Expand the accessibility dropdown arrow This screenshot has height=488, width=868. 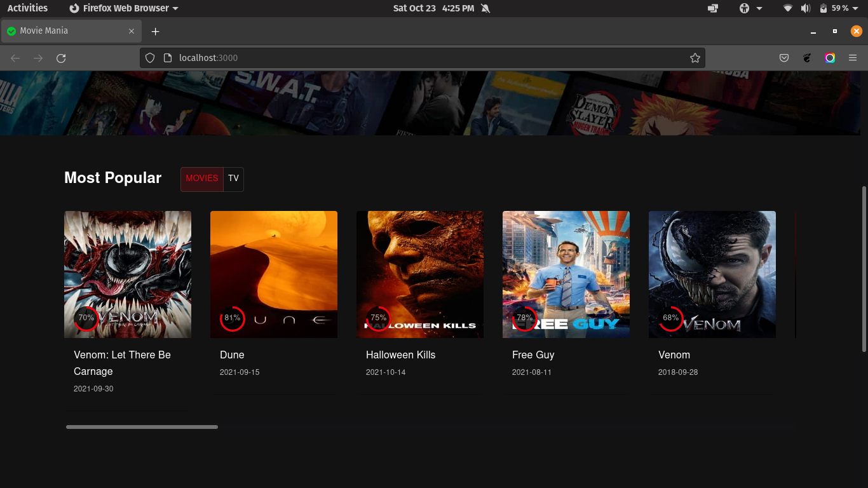click(759, 8)
